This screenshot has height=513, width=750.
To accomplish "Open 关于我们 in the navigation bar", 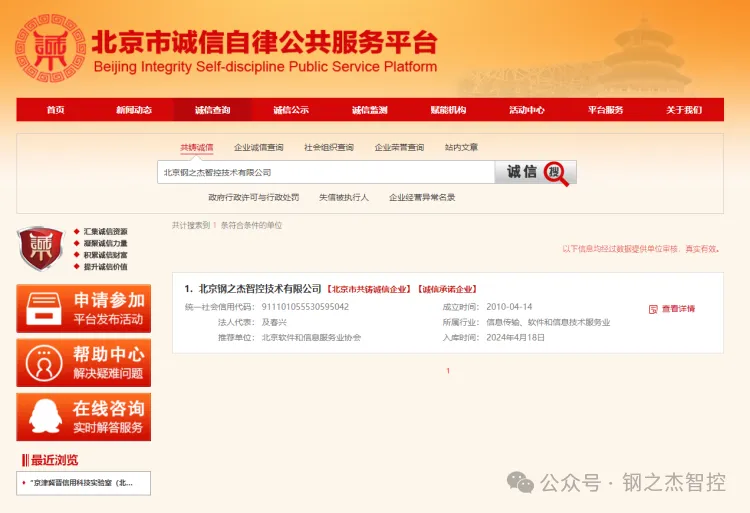I will (x=684, y=110).
